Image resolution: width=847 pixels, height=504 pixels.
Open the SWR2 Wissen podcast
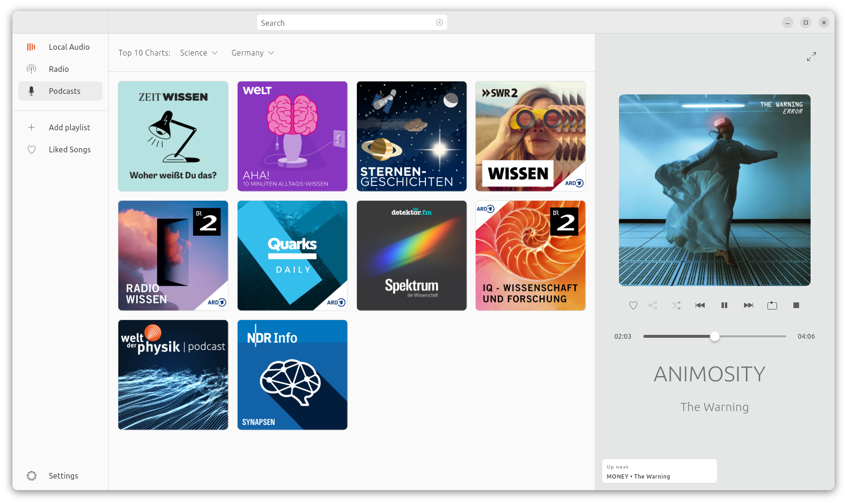point(530,136)
